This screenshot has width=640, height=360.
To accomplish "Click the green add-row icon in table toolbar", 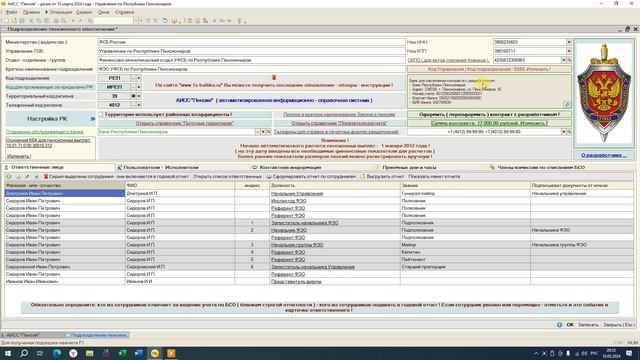I will (9, 177).
